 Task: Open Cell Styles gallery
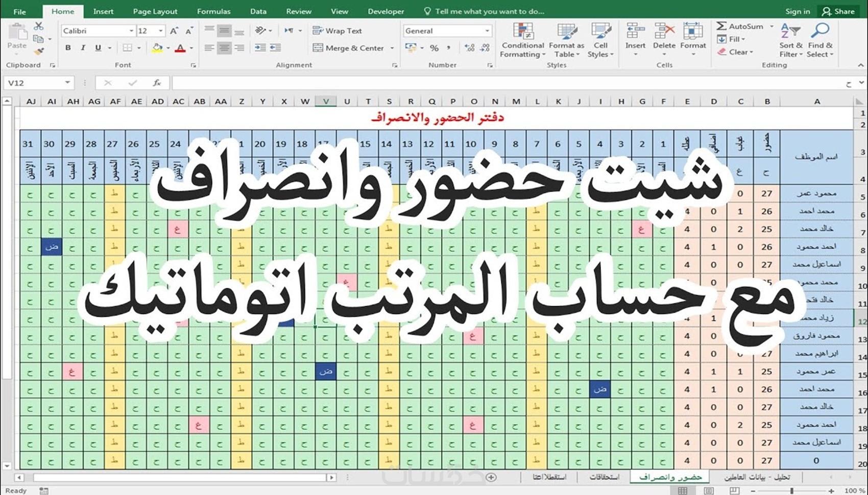pyautogui.click(x=600, y=40)
